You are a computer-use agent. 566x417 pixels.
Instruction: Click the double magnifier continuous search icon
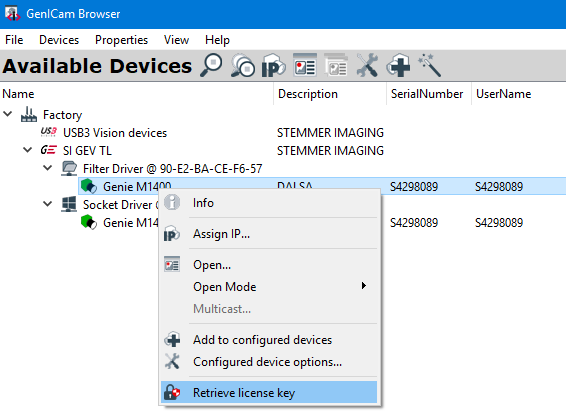(x=243, y=65)
